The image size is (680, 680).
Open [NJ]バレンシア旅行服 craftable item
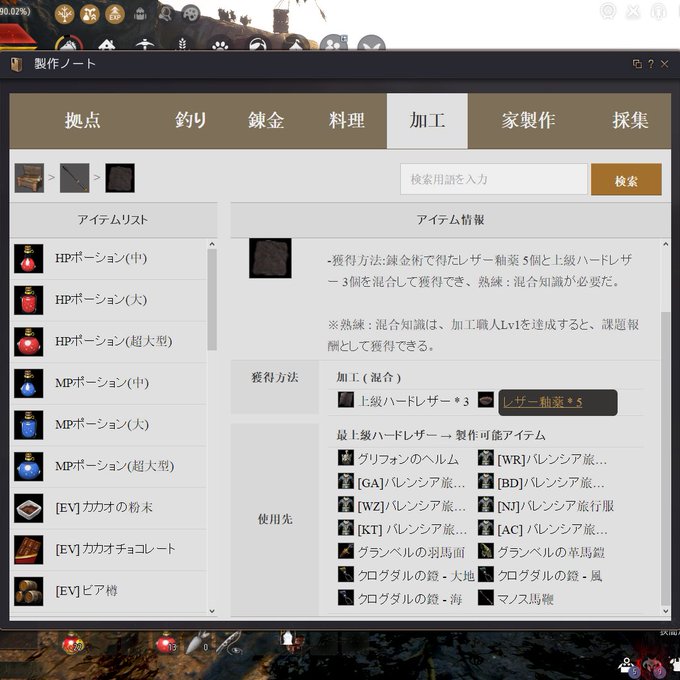point(556,506)
